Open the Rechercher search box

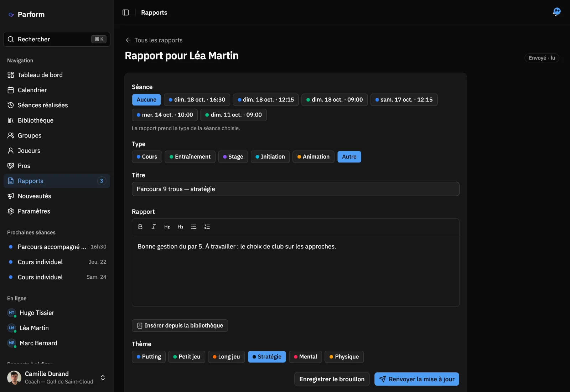pyautogui.click(x=57, y=39)
